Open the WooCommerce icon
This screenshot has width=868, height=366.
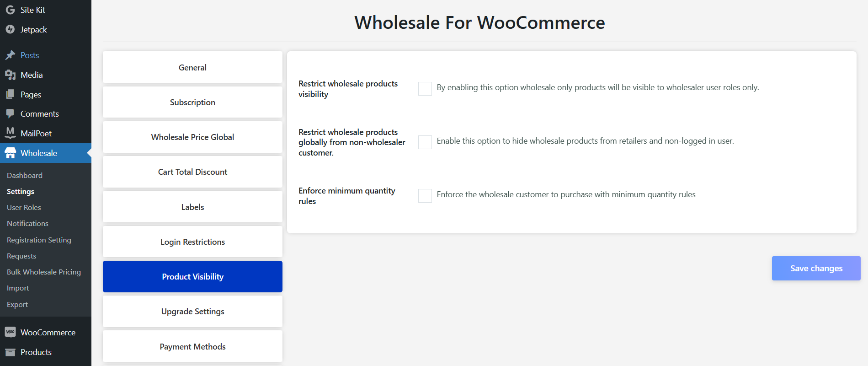click(10, 332)
